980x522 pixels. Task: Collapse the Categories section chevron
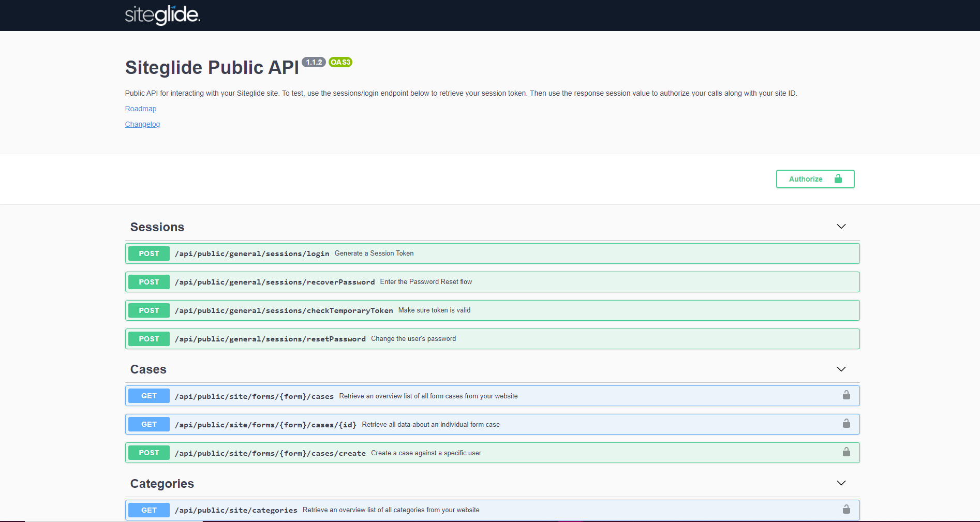pyautogui.click(x=841, y=483)
